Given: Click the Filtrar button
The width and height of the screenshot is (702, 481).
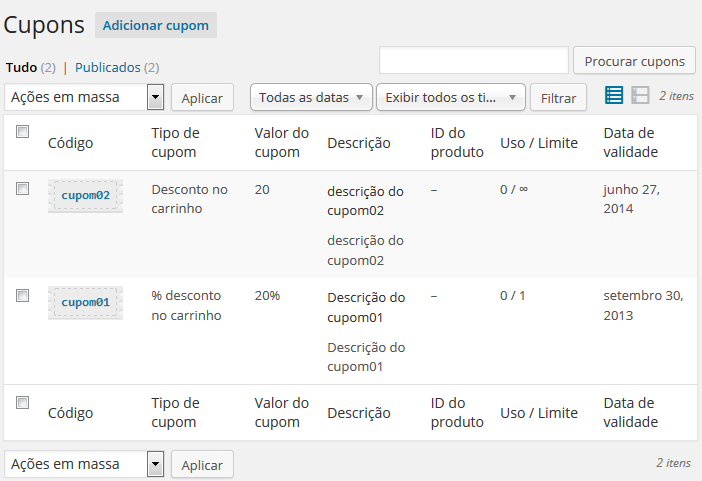Looking at the screenshot, I should click(x=558, y=98).
